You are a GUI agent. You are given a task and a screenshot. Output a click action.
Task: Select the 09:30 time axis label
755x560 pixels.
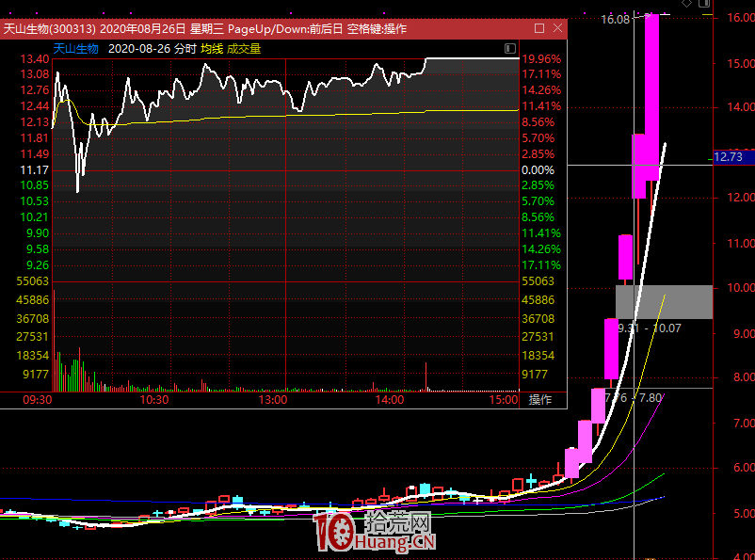point(38,400)
